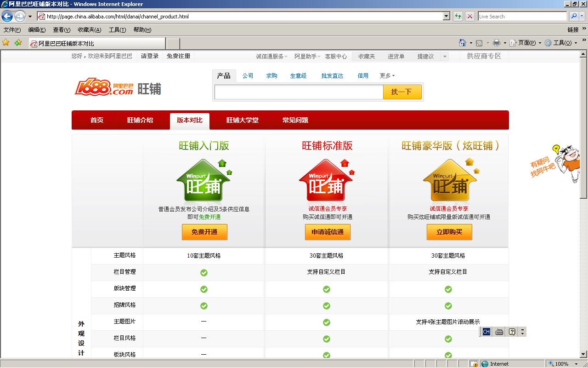Click the Add to Favorites icon

18,43
